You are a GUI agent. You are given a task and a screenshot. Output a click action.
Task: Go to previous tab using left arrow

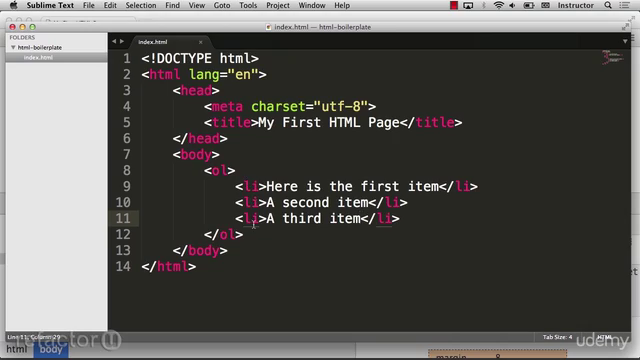114,41
